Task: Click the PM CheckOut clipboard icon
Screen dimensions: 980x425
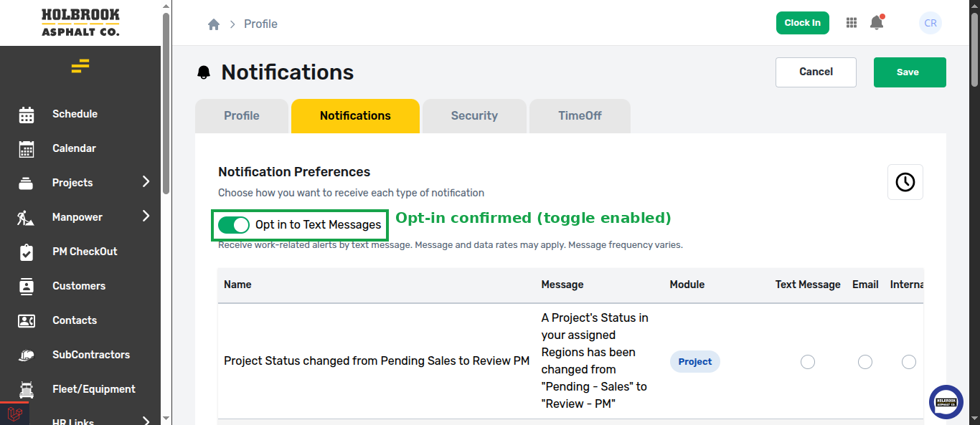Action: coord(27,252)
